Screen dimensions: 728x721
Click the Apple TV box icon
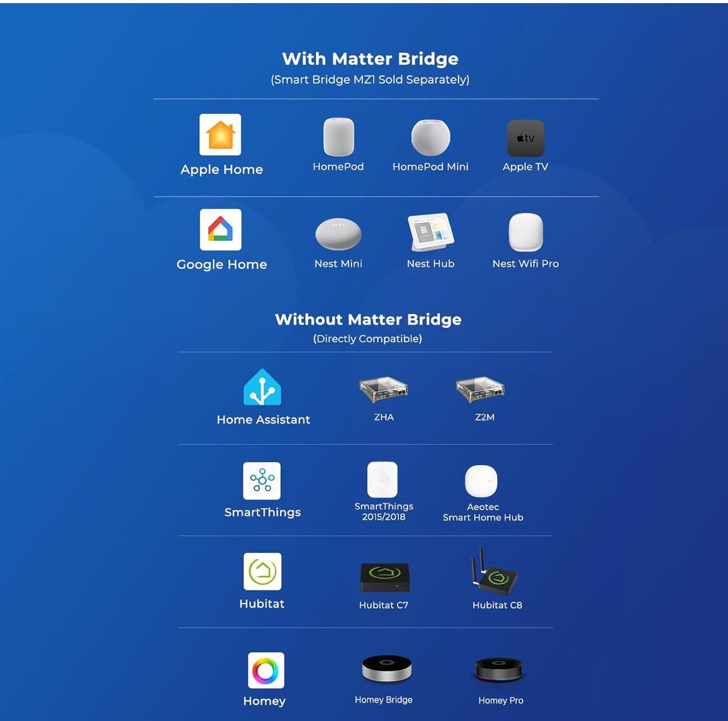click(x=526, y=138)
